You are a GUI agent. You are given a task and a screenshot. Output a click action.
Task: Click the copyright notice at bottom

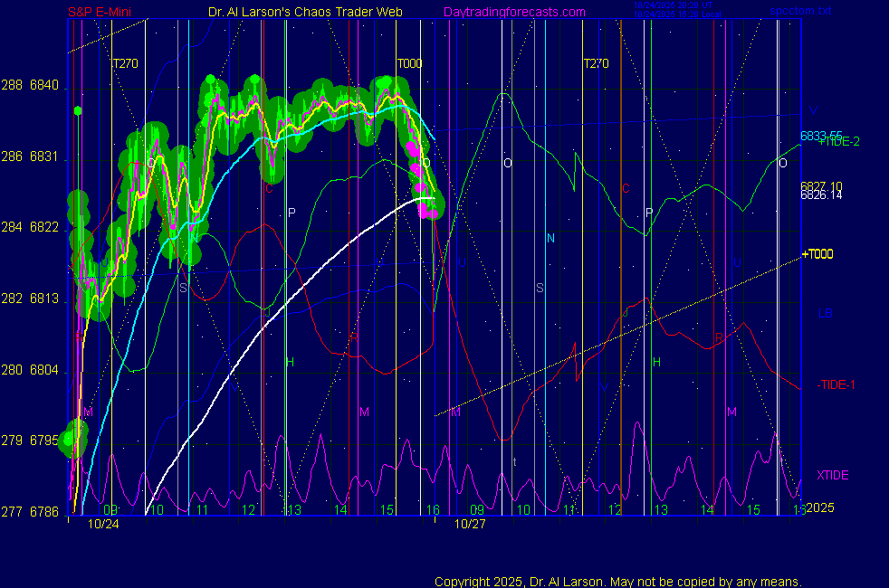[617, 581]
